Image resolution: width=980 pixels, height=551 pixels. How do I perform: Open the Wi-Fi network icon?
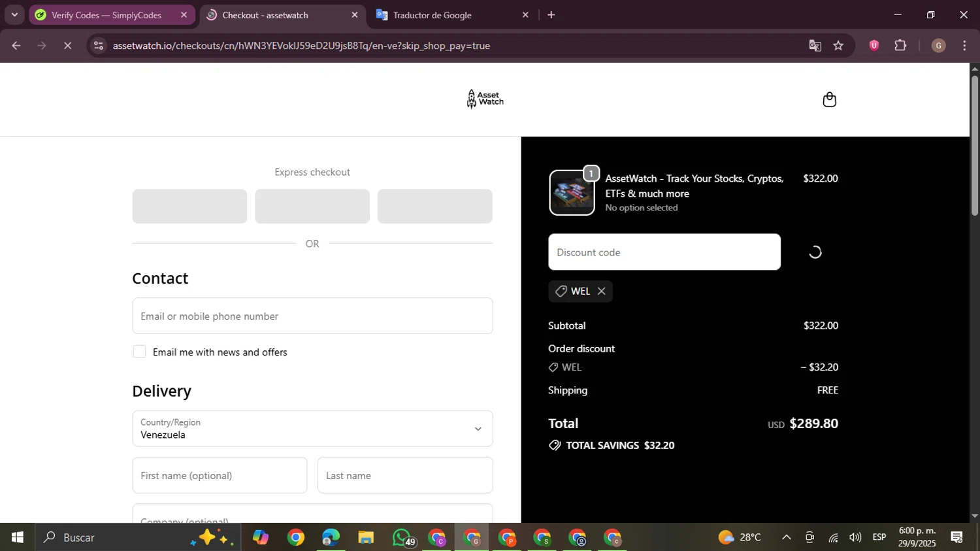833,537
